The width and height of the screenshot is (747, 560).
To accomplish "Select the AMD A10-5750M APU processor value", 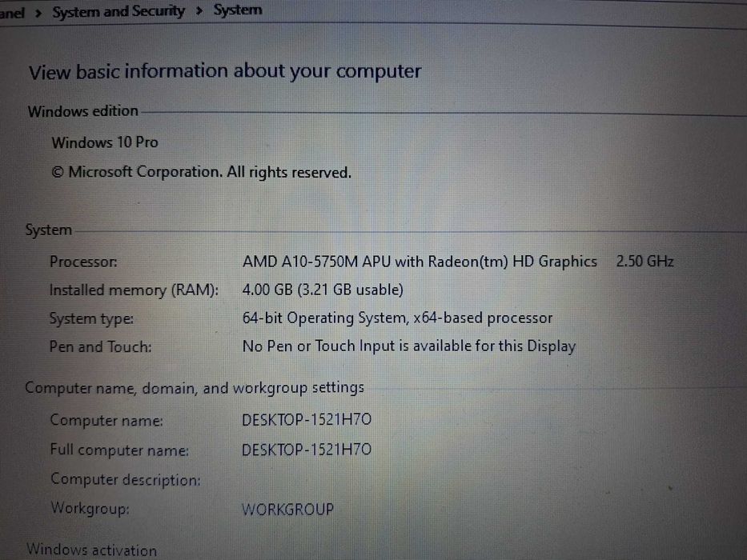I will (420, 262).
